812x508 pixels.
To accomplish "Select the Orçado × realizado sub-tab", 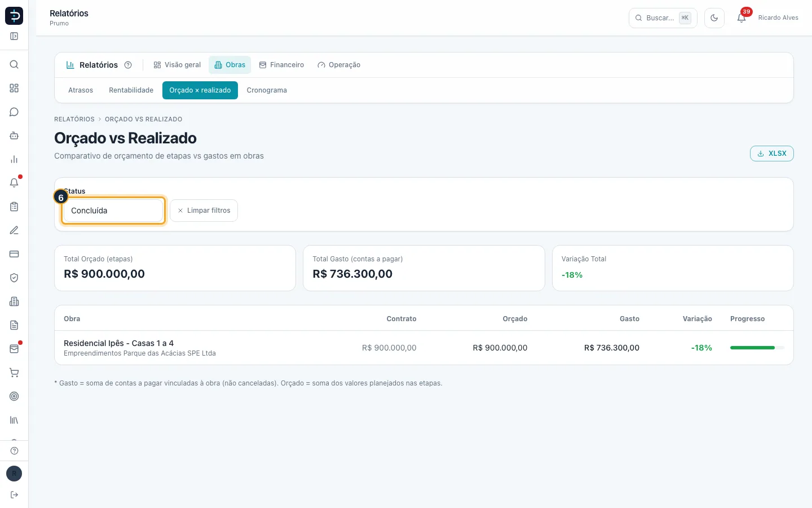I will (200, 90).
